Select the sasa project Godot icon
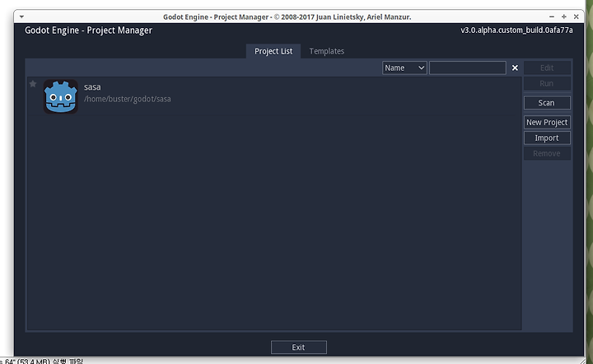The width and height of the screenshot is (593, 364). click(x=60, y=96)
